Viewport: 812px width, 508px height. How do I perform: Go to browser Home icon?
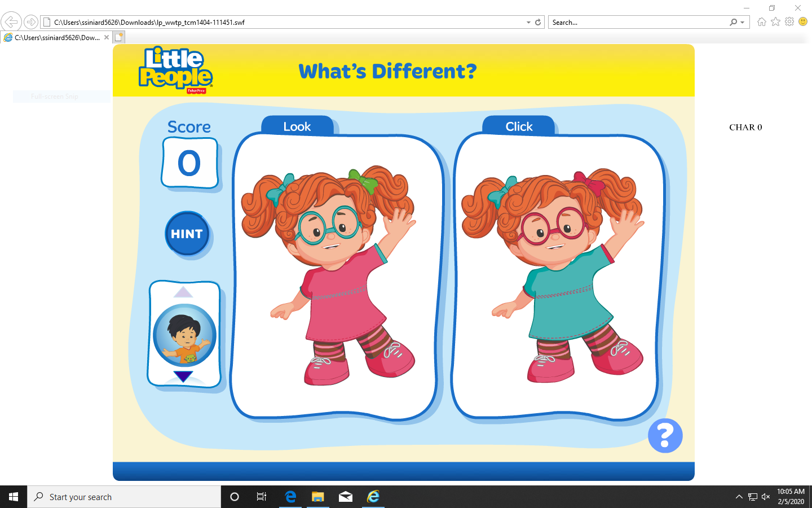762,22
